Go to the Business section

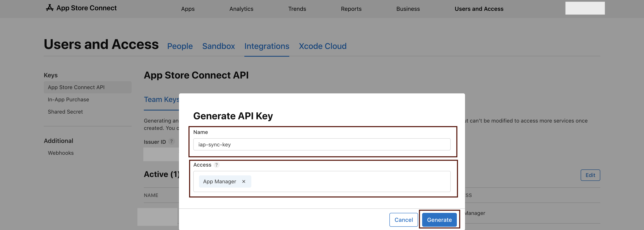click(408, 9)
